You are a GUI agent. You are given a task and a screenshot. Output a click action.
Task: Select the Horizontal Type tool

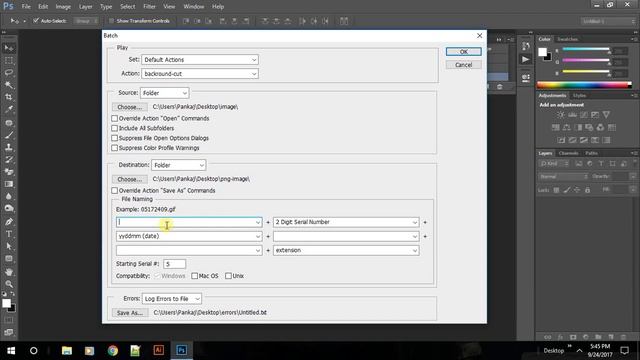(x=9, y=234)
